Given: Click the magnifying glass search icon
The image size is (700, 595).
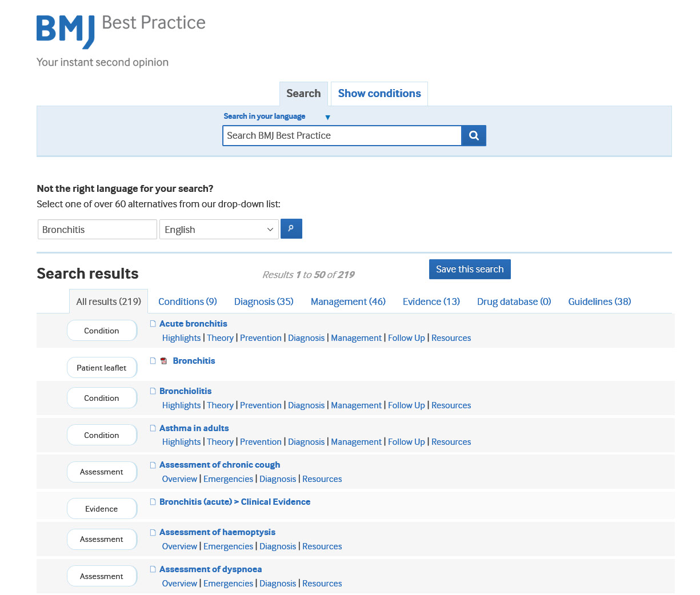Looking at the screenshot, I should (x=473, y=135).
